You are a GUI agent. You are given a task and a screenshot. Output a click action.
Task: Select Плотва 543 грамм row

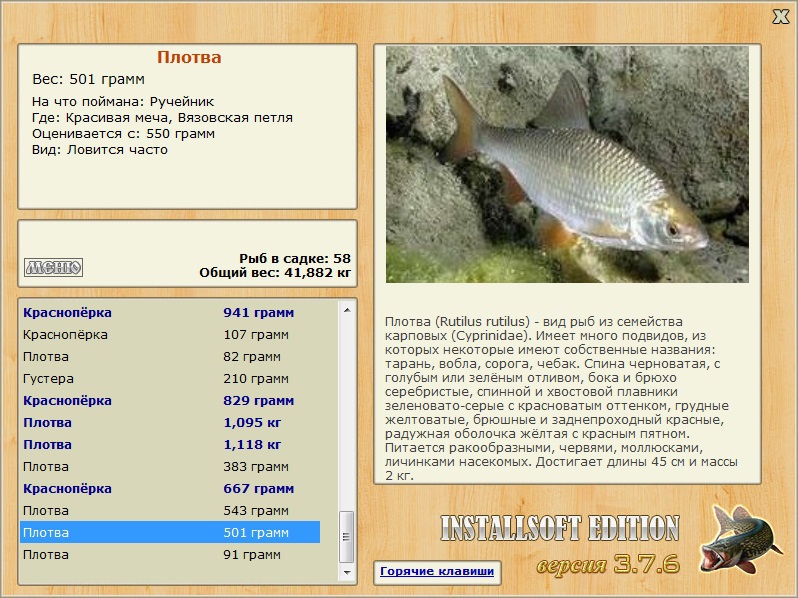[x=170, y=510]
